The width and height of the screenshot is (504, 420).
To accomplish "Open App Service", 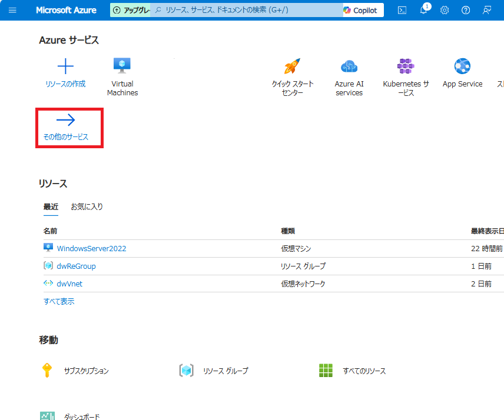I will point(462,73).
